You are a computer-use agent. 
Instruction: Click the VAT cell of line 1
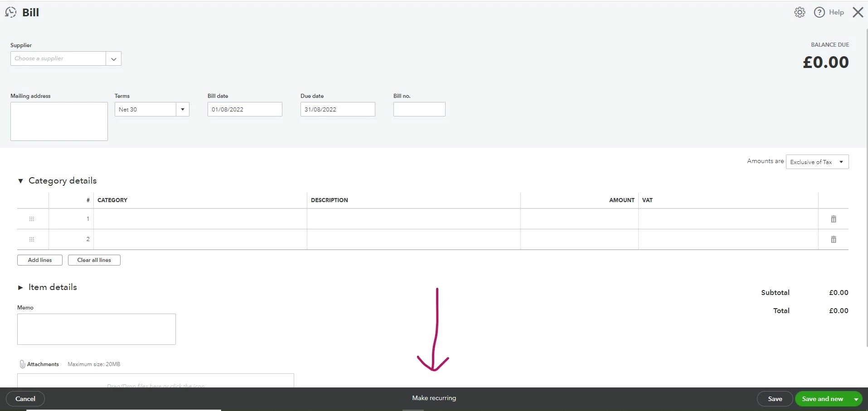coord(728,219)
